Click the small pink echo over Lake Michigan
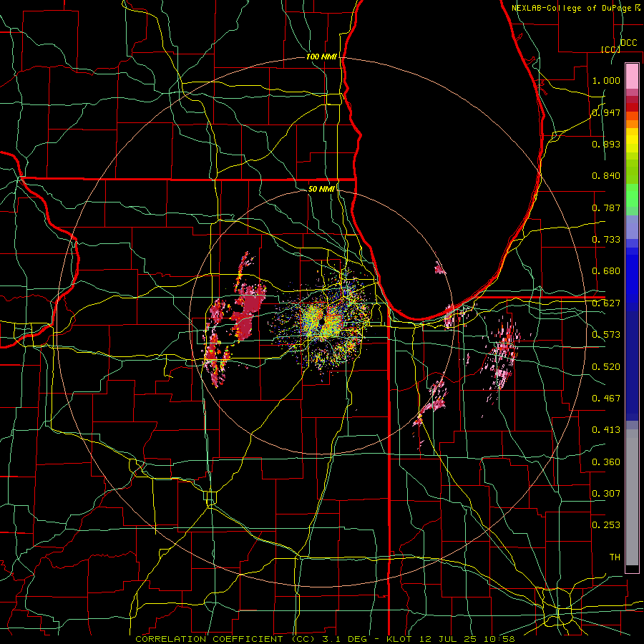The width and height of the screenshot is (644, 644). pos(440,268)
